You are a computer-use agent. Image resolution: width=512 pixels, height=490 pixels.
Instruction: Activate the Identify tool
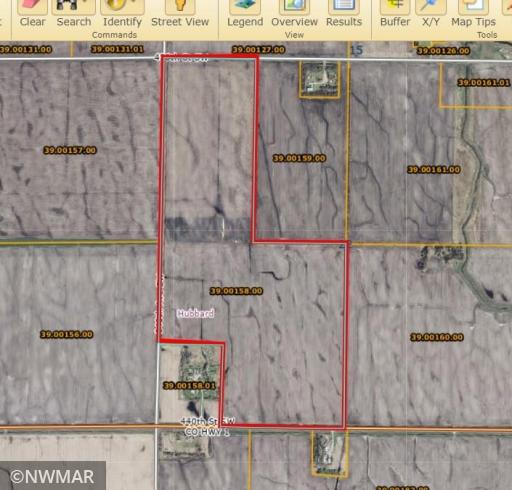tap(122, 13)
